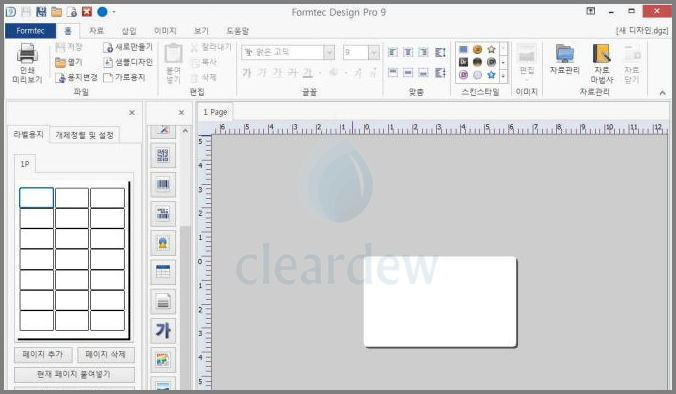
Task: Switch to the 이미지 ribbon tab
Action: coord(165,31)
